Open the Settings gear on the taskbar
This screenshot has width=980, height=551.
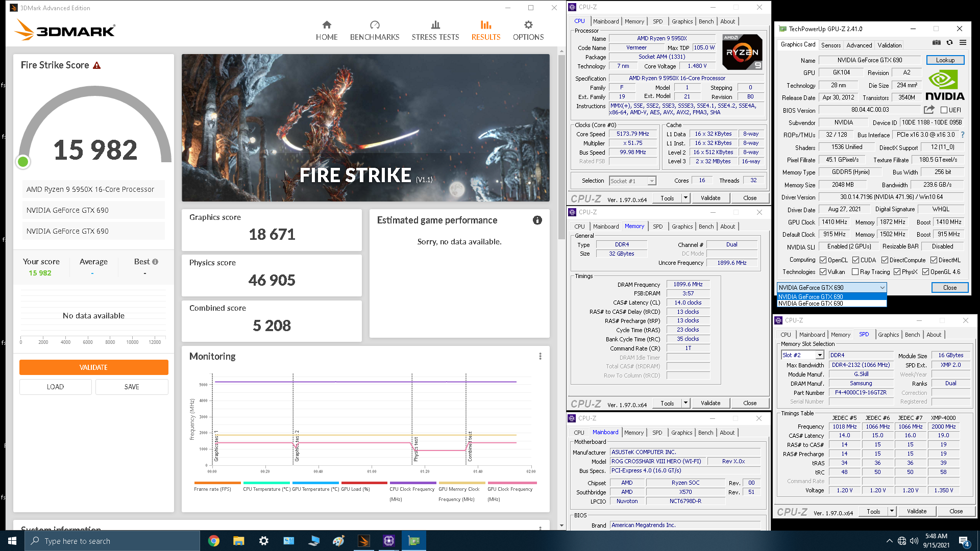(x=263, y=541)
